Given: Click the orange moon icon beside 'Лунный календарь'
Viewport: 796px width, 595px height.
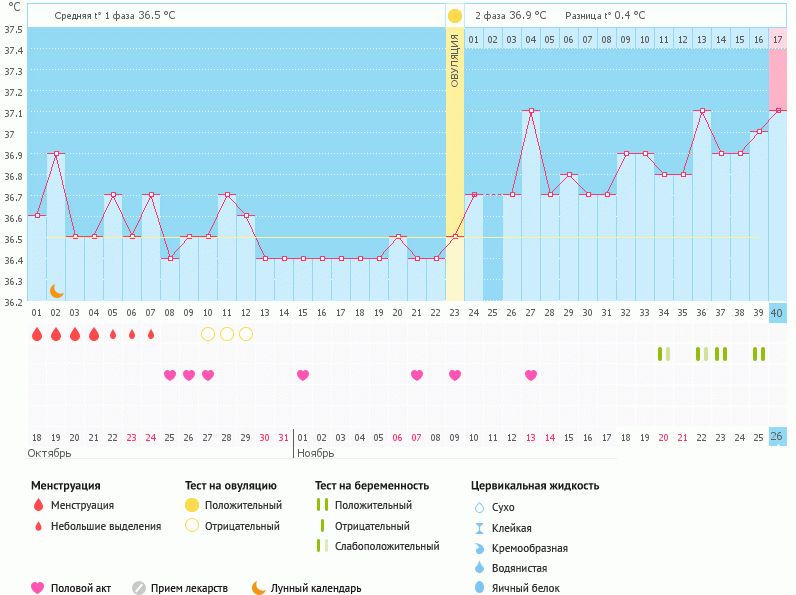Looking at the screenshot, I should click(x=259, y=588).
